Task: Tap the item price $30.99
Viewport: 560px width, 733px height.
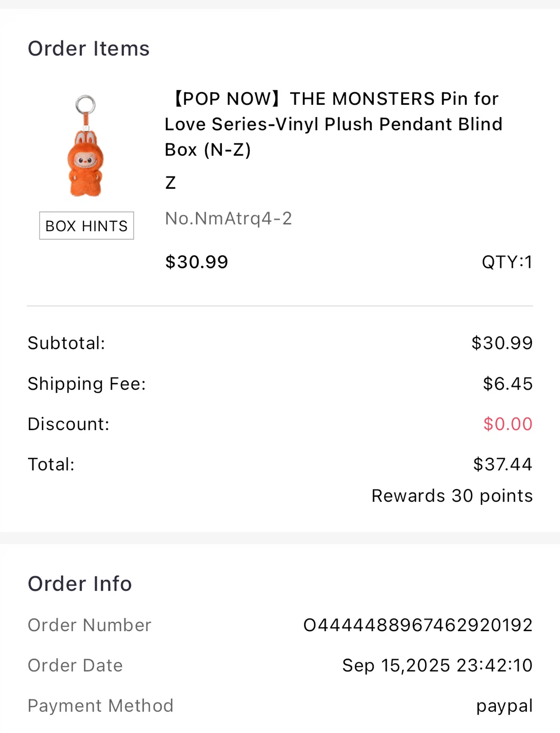Action: (197, 262)
